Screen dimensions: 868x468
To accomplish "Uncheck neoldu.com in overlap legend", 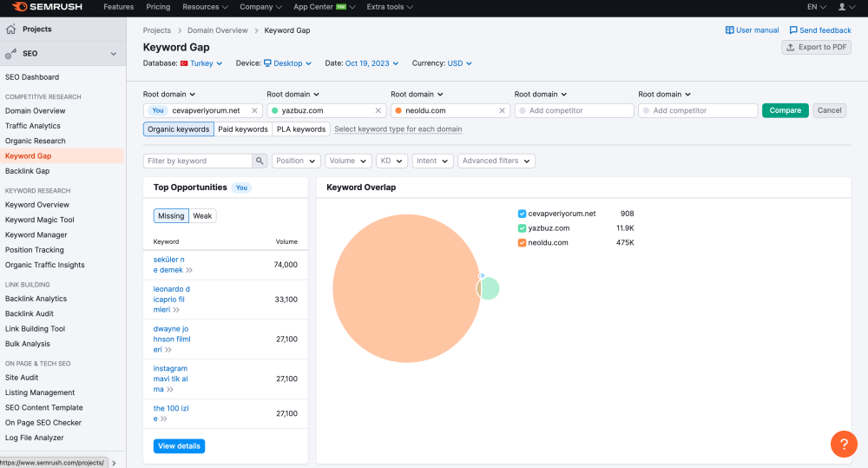I will (x=522, y=242).
